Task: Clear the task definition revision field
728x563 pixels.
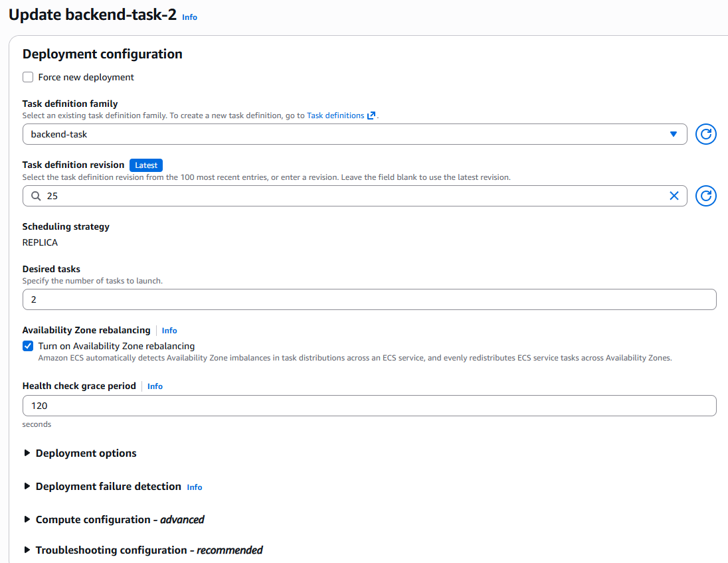Action: coord(674,196)
